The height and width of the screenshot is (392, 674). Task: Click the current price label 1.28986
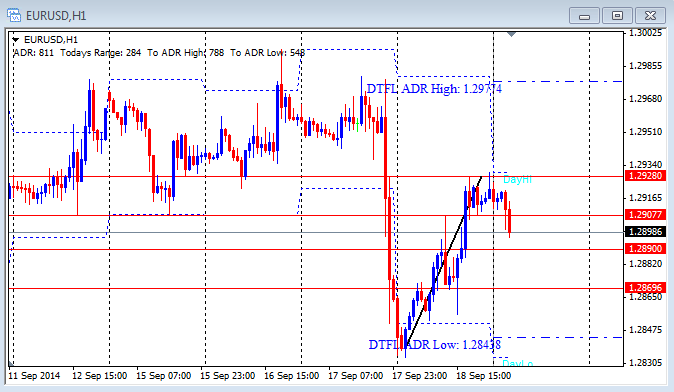point(645,232)
